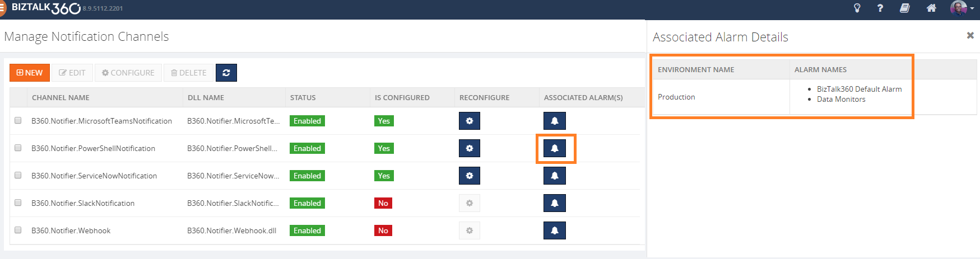
Task: Click B360.Notifier.ServiceNowNotification channel name
Action: 94,176
